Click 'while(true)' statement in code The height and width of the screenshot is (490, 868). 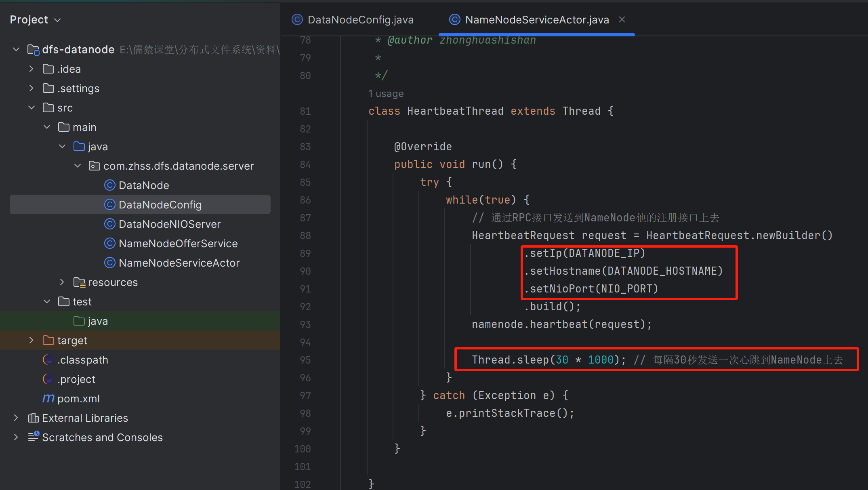pos(481,200)
